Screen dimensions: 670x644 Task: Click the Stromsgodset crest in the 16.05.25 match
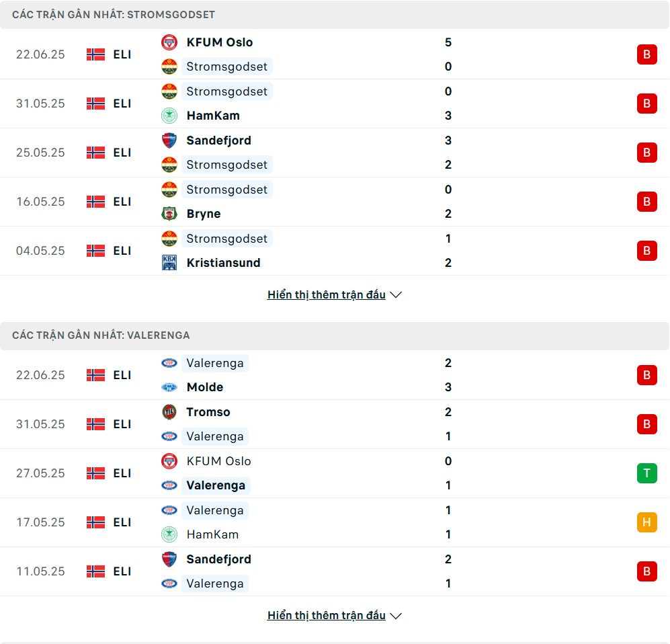tap(169, 190)
